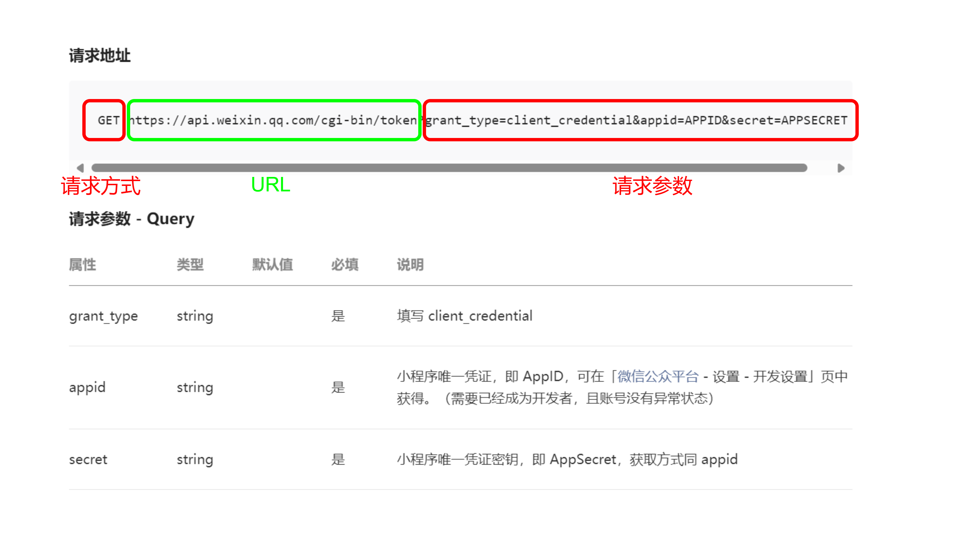The width and height of the screenshot is (980, 543).
Task: Click the 默认值 column header
Action: (x=272, y=265)
